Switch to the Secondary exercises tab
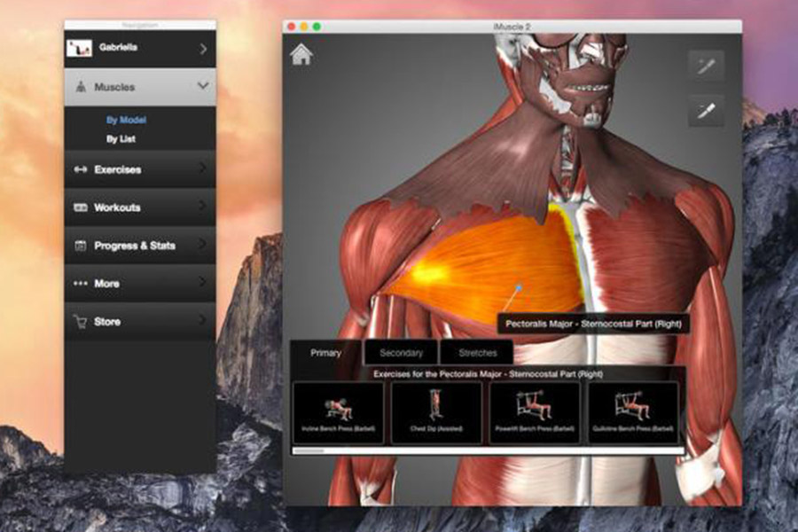This screenshot has height=532, width=798. click(401, 352)
